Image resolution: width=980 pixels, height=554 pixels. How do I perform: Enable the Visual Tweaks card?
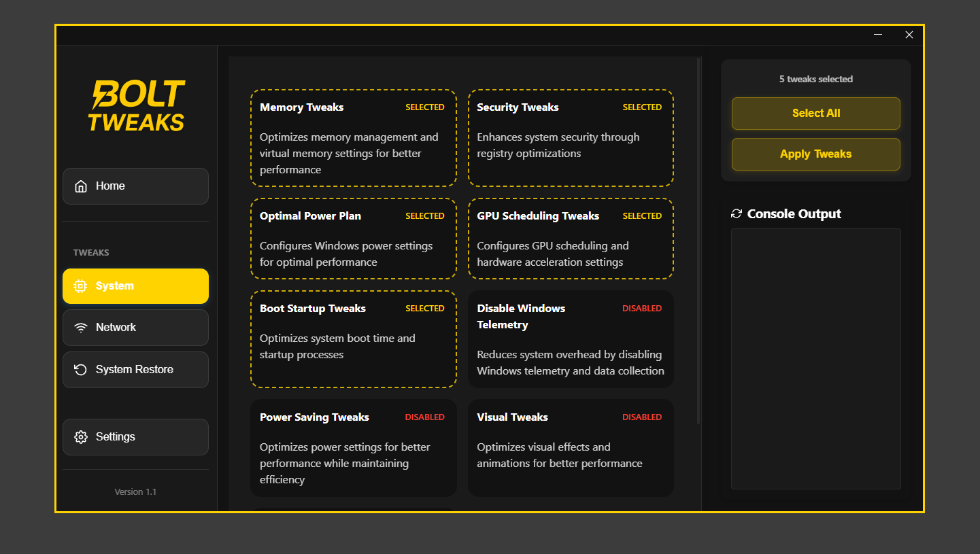[571, 448]
